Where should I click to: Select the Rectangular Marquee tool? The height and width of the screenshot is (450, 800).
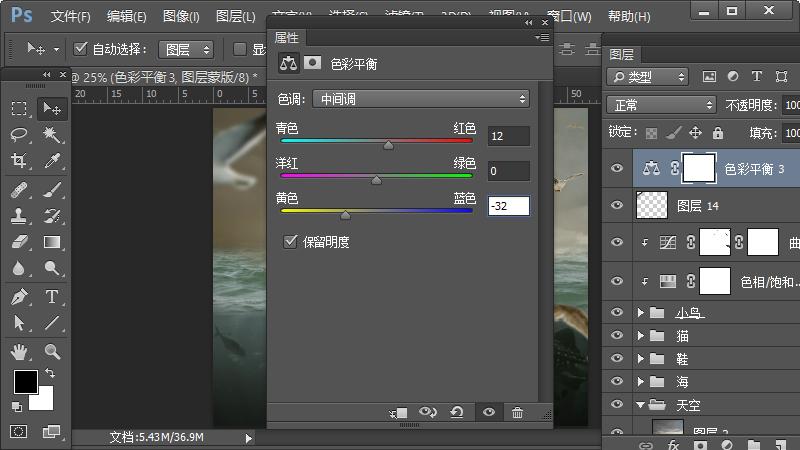tap(19, 108)
